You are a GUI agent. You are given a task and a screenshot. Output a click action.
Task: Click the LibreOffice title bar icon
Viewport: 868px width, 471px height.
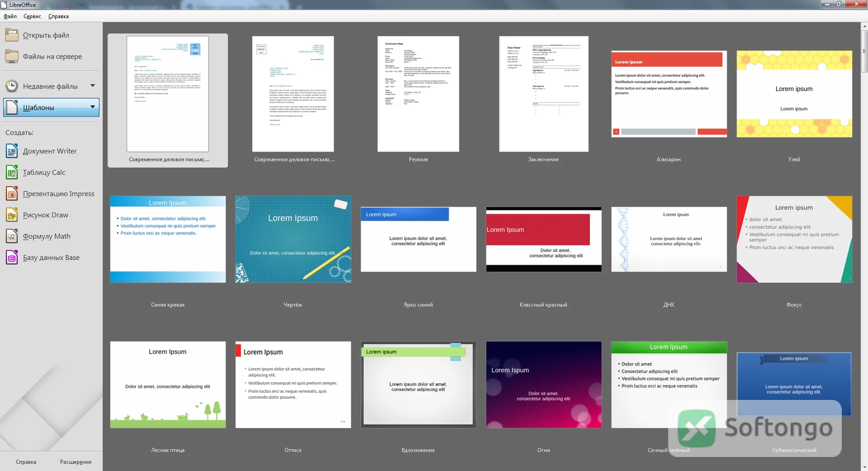[4, 5]
